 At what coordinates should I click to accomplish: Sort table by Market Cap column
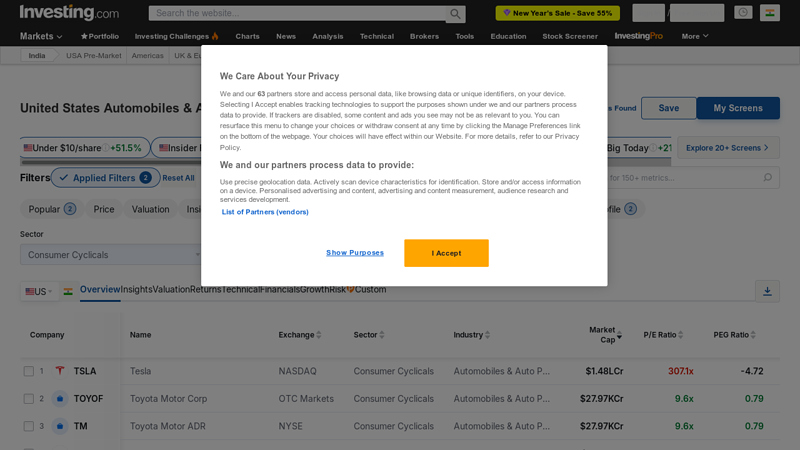tap(604, 334)
